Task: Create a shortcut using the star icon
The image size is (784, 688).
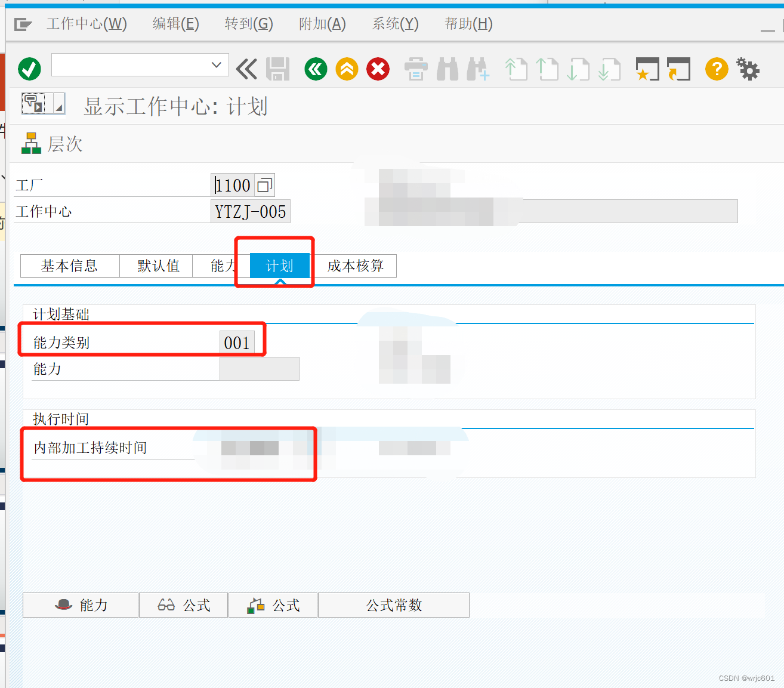Action: point(647,69)
